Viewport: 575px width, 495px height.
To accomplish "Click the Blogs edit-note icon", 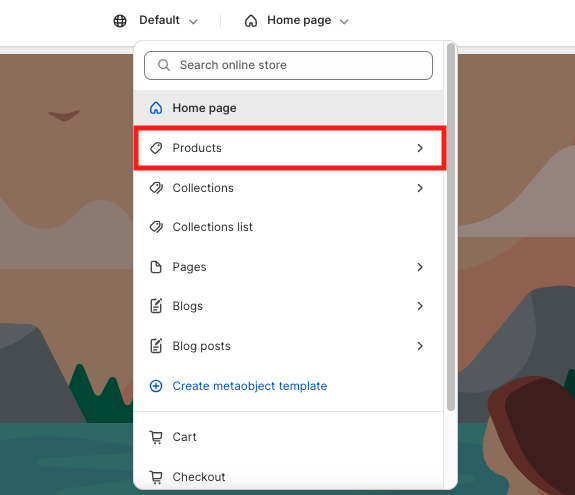I will click(x=156, y=306).
